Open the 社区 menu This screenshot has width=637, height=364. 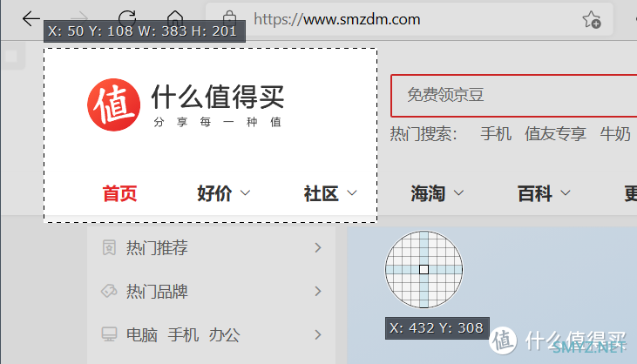(321, 193)
